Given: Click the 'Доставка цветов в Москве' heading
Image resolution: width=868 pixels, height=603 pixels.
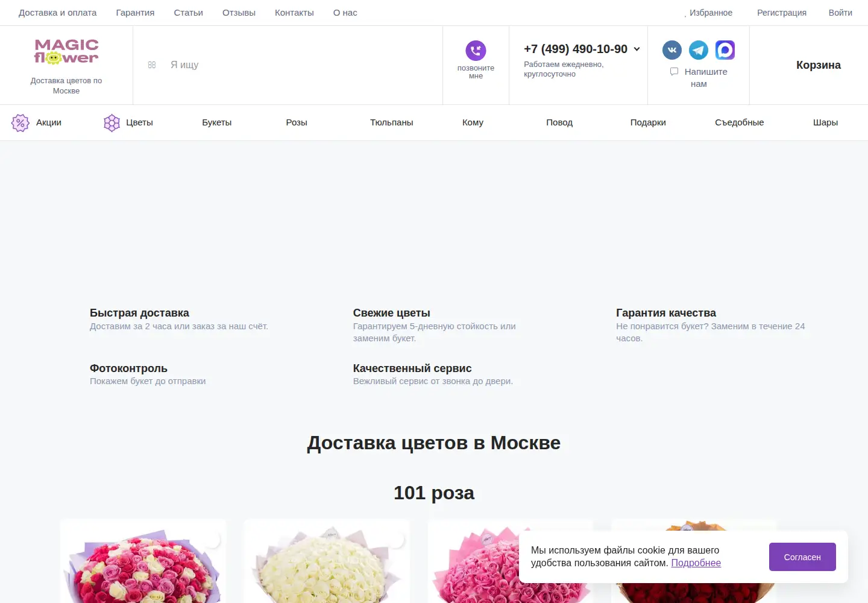Looking at the screenshot, I should pos(434,443).
